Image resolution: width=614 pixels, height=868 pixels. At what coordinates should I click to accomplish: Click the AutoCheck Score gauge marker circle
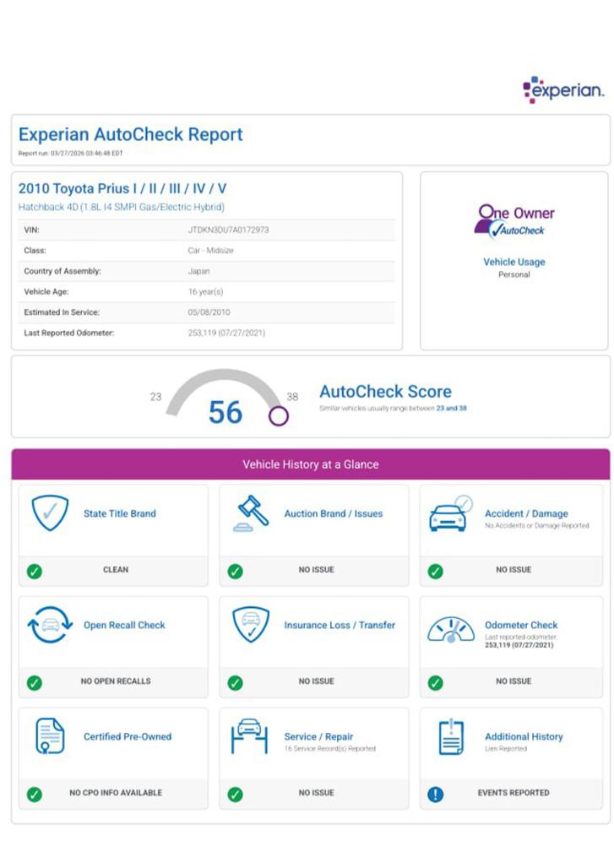279,415
